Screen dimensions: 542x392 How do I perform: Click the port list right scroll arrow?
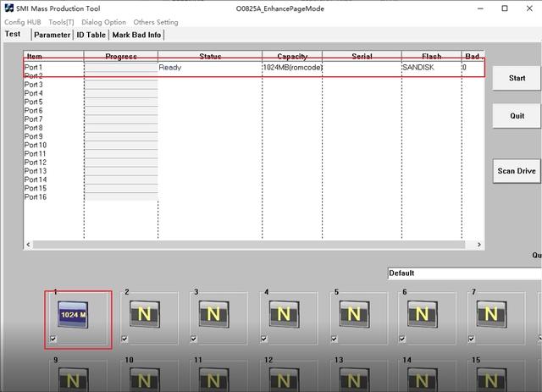point(479,245)
